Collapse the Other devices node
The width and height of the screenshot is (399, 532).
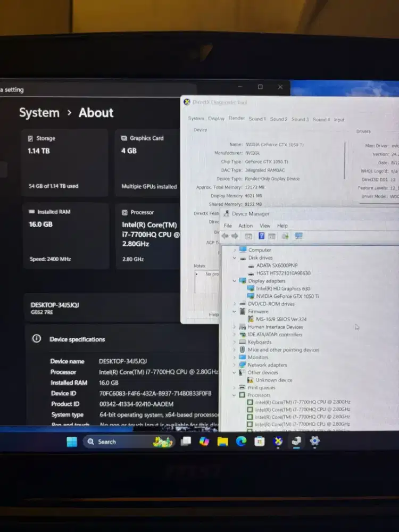tap(234, 372)
